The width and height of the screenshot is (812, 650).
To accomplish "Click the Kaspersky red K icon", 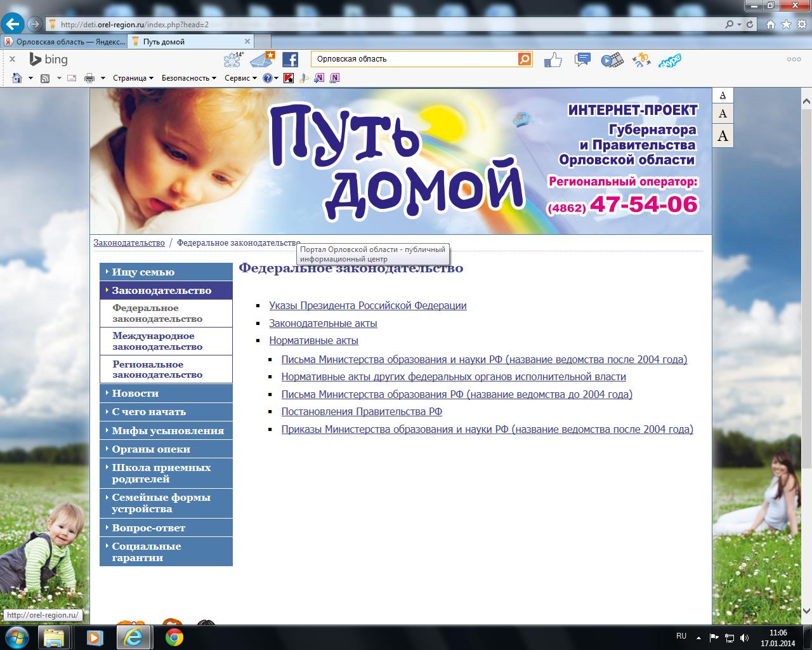I will pyautogui.click(x=289, y=78).
